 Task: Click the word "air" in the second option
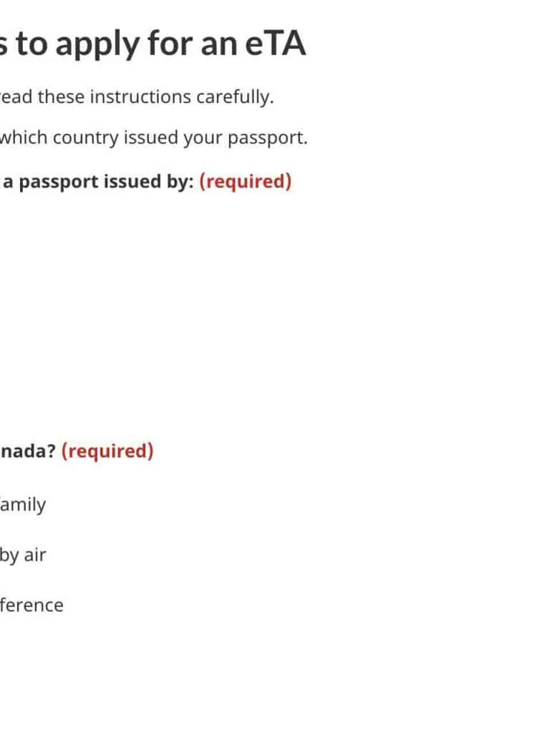click(x=35, y=555)
